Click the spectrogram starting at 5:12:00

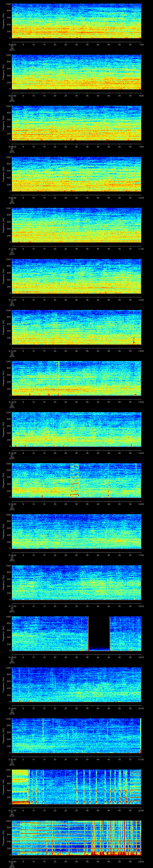76,327
